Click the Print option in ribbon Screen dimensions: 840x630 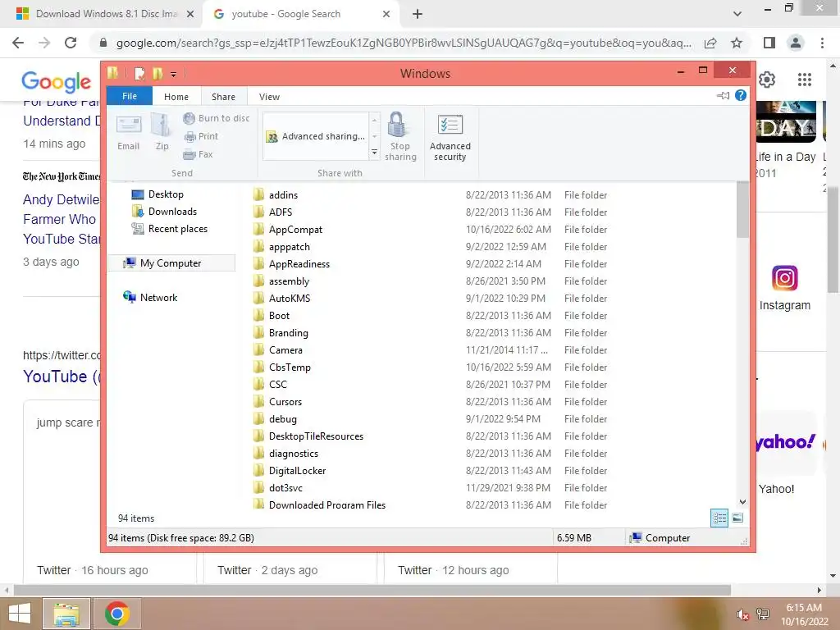click(201, 137)
